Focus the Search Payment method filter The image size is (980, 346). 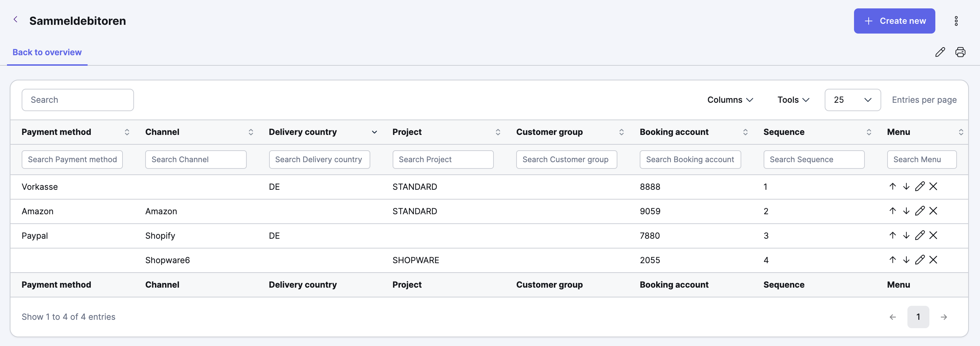pyautogui.click(x=72, y=160)
